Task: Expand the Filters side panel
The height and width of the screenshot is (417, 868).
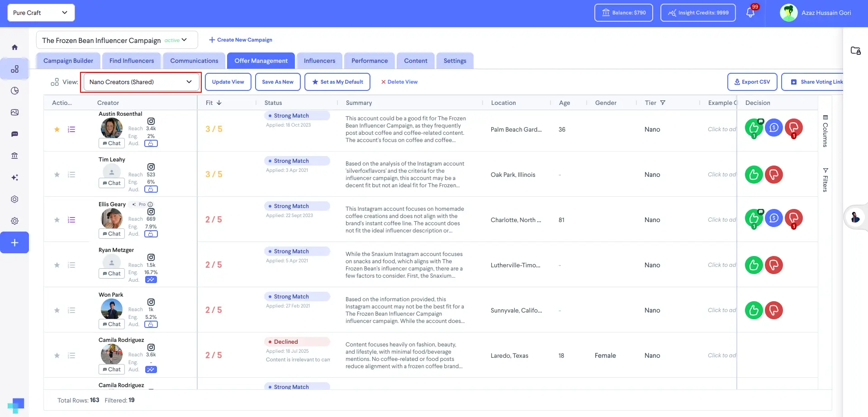Action: (x=825, y=180)
